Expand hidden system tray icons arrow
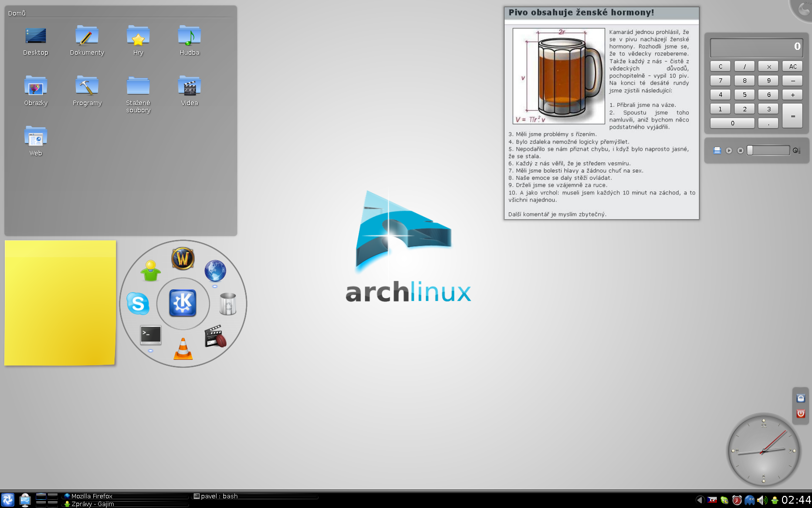812x508 pixels. coord(699,500)
